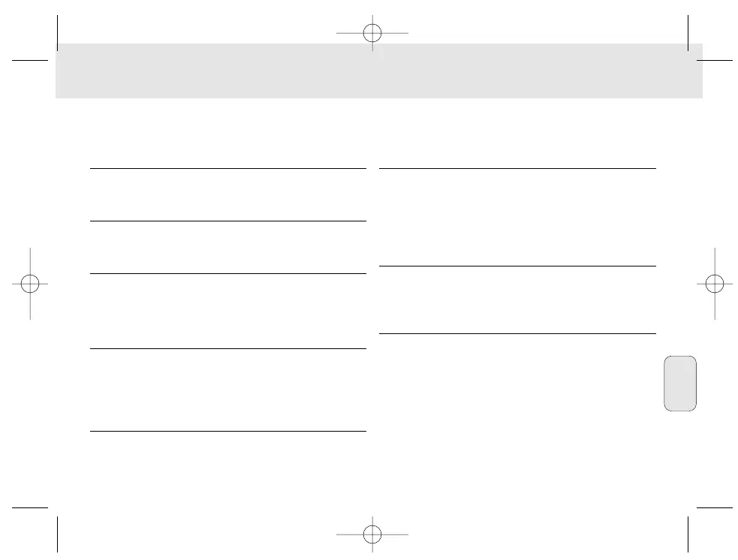Click the lowest rule in right column
Image resolution: width=738 pixels, height=560 pixels.
click(518, 333)
